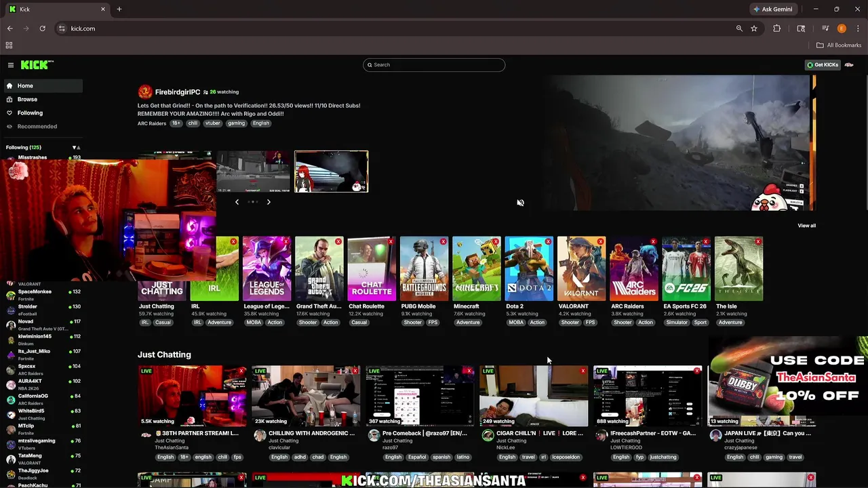868x488 pixels.
Task: Dismiss the League of Legends category
Action: (x=286, y=241)
